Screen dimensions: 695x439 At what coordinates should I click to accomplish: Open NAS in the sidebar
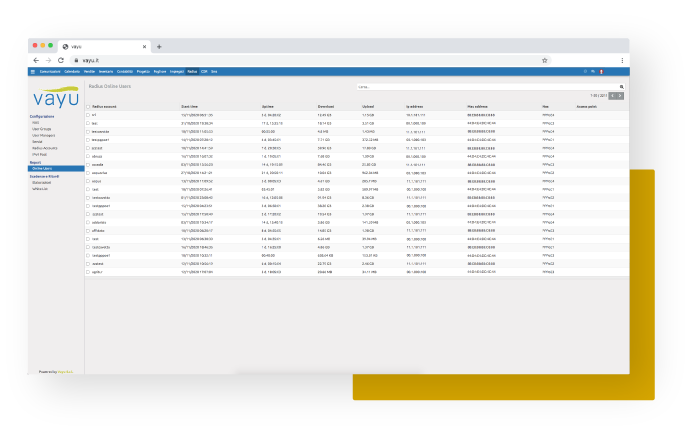35,123
